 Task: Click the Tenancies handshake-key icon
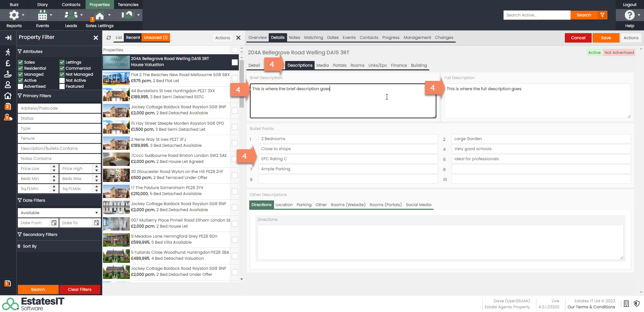click(128, 15)
